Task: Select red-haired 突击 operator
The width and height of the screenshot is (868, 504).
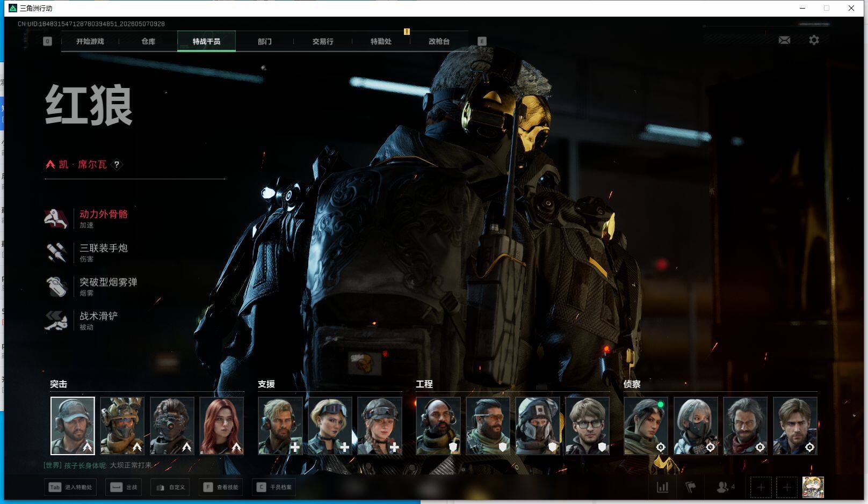Action: [x=221, y=426]
